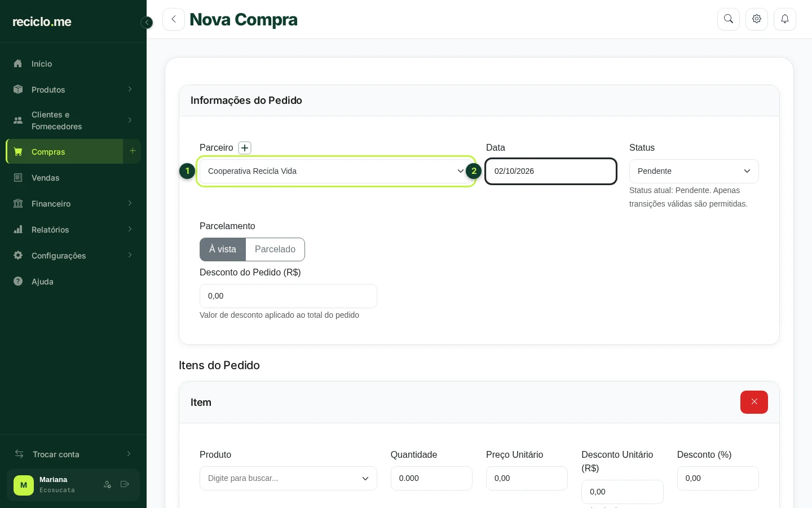Image resolution: width=812 pixels, height=508 pixels.
Task: Click the logout icon beside Mariana
Action: [x=125, y=484]
